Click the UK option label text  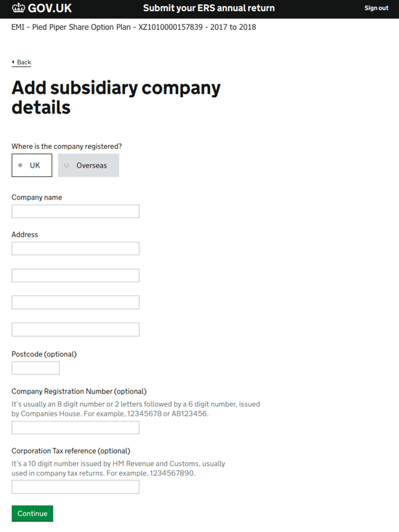35,166
